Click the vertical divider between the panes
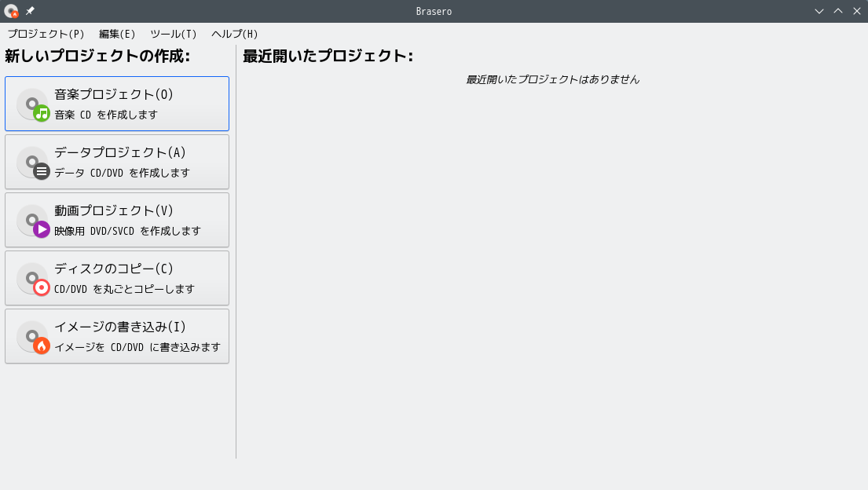 pyautogui.click(x=236, y=251)
